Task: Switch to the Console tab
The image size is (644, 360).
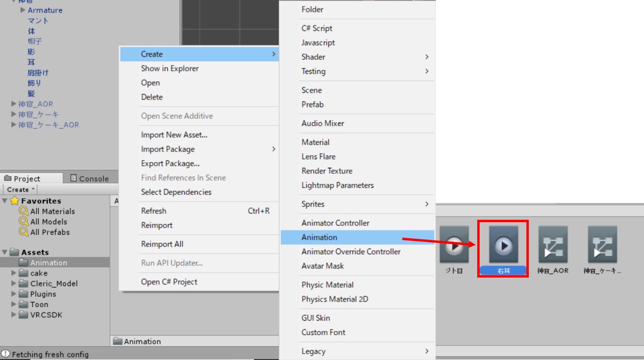Action: (89, 178)
